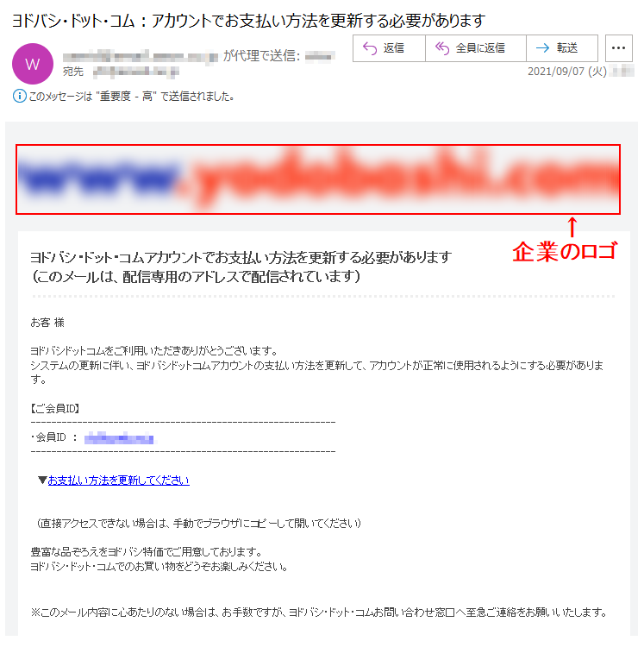Screen dimensions: 644x666
Task: Open the three-dot more actions menu
Action: point(618,48)
